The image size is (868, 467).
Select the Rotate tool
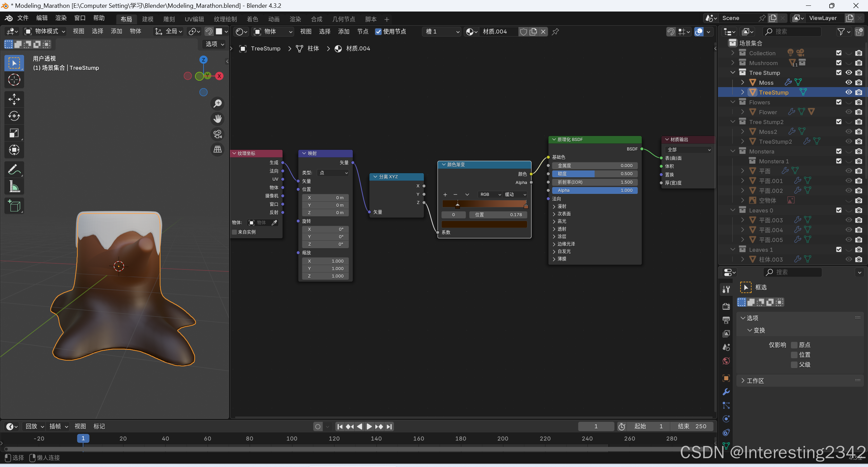click(14, 116)
